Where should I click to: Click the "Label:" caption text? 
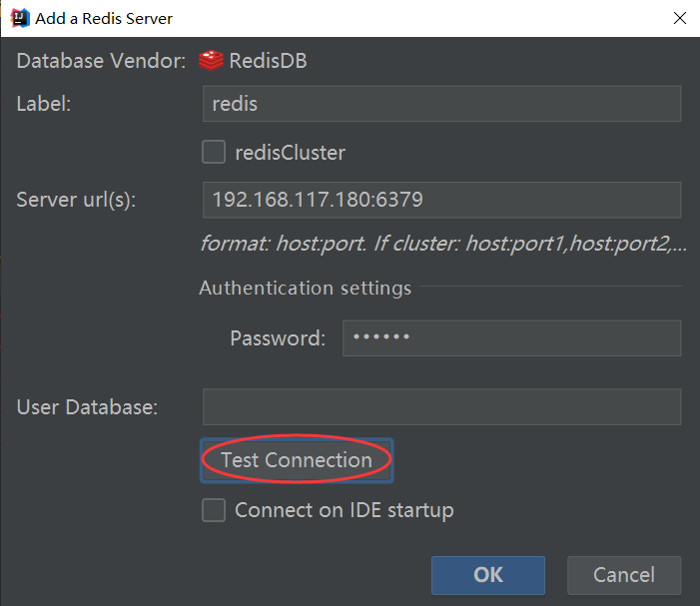click(x=44, y=104)
